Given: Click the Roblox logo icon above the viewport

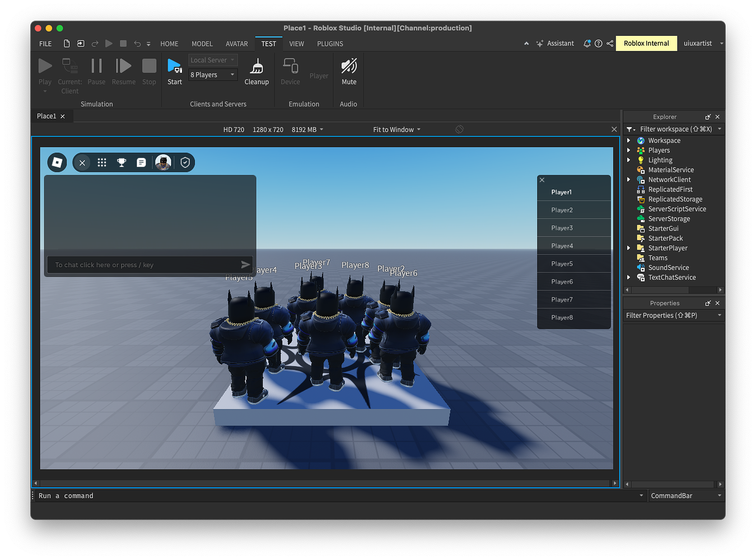Looking at the screenshot, I should point(57,162).
